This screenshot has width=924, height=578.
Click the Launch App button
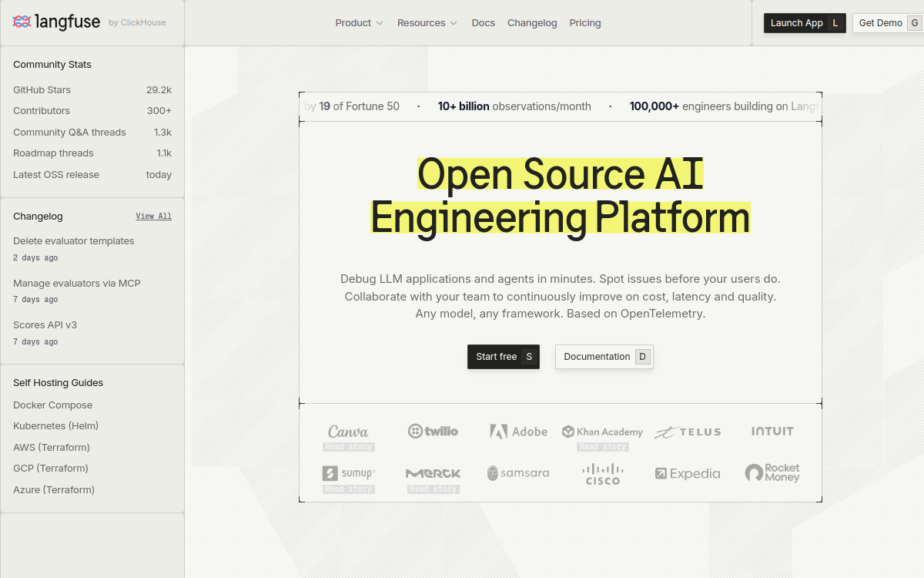tap(805, 23)
